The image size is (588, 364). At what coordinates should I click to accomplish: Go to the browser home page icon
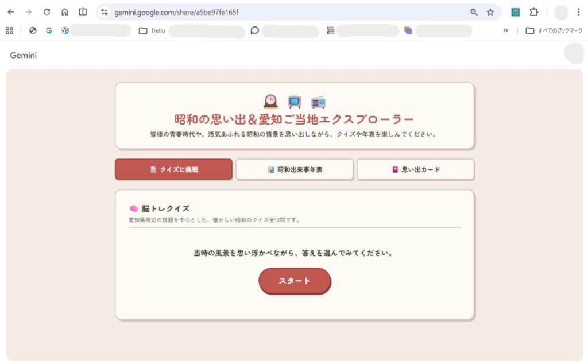tap(64, 12)
